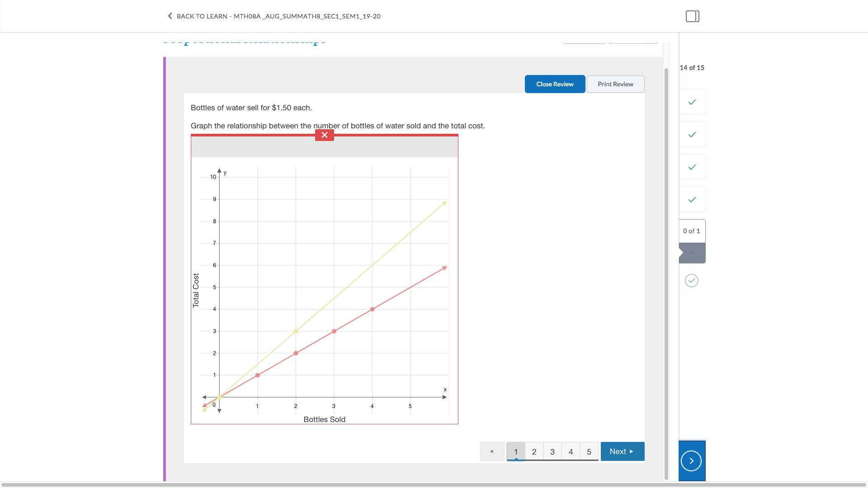Click the gray circled checkmark icon

click(691, 281)
